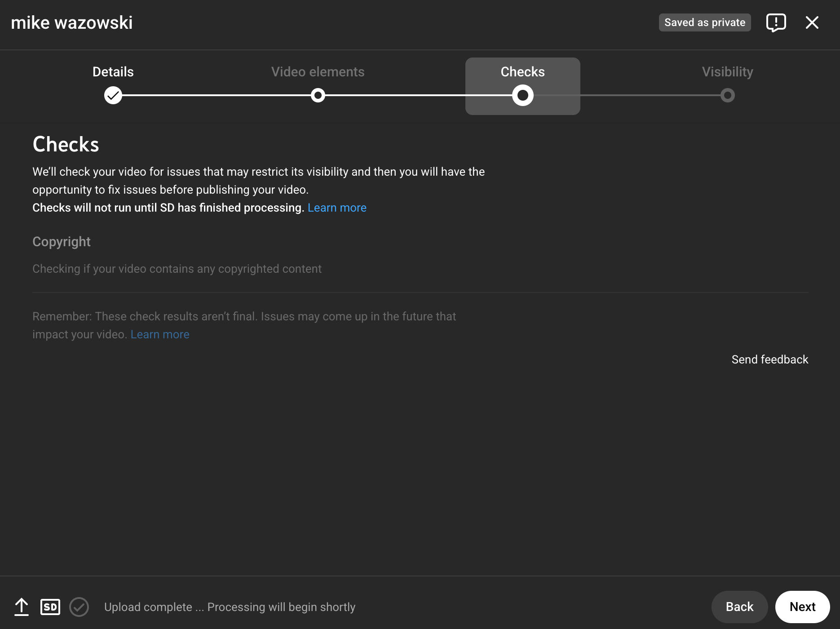Click Next to proceed to Visibility
Viewport: 840px width, 629px height.
(802, 607)
